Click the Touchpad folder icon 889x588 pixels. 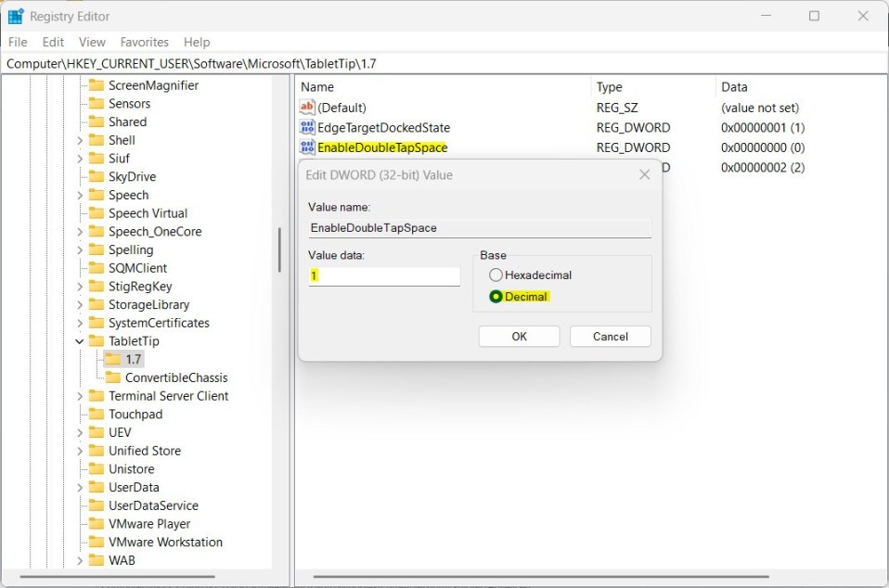[97, 414]
